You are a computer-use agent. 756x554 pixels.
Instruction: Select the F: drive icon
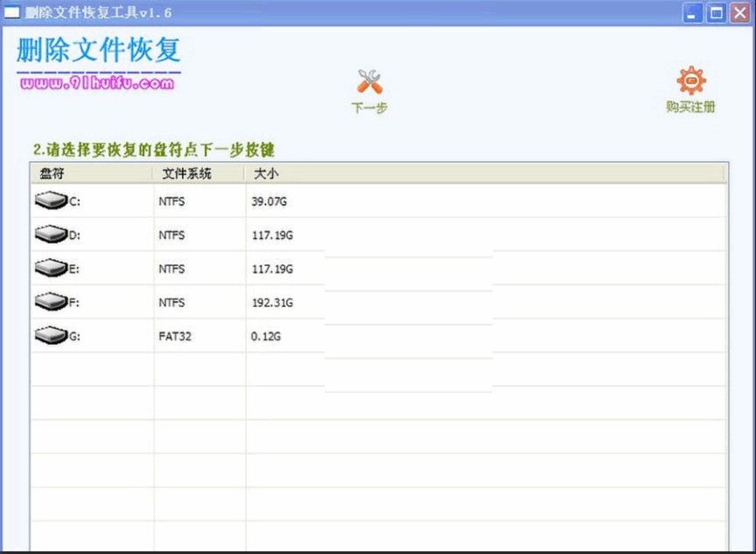coord(51,301)
